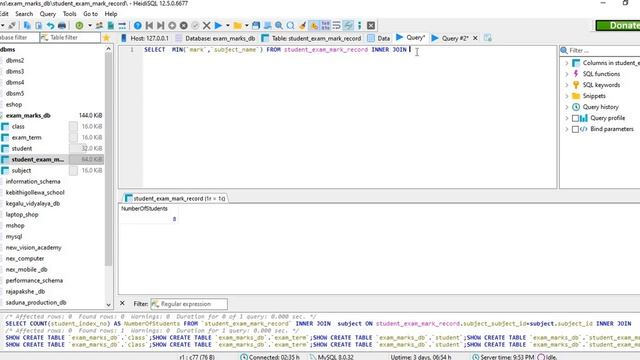Open the refresh dropdown arrow

point(89,25)
